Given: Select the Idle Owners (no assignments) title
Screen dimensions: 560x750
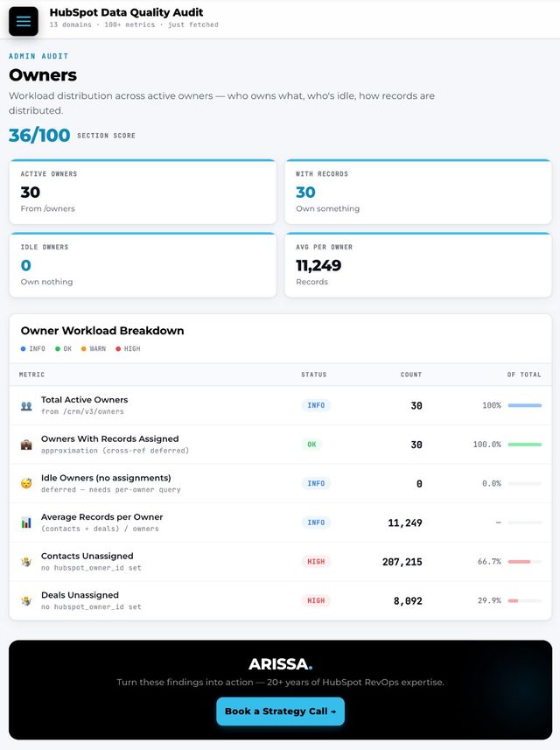Looking at the screenshot, I should (106, 478).
